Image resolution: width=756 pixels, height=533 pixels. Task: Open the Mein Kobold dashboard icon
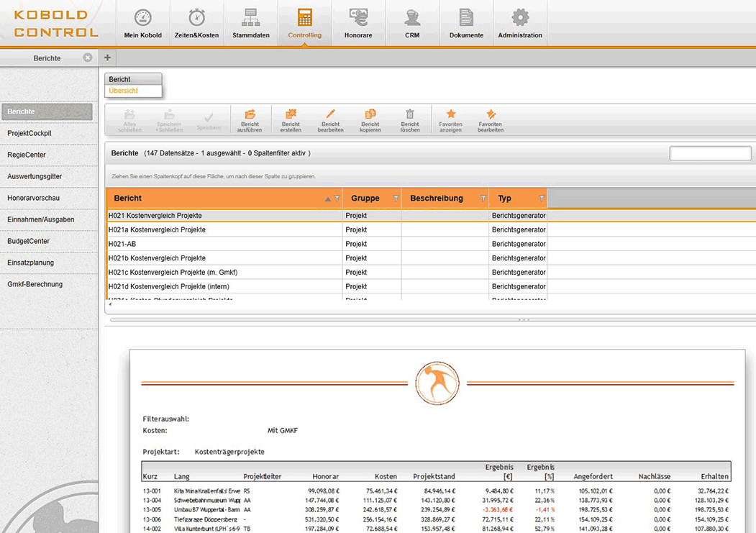click(142, 18)
